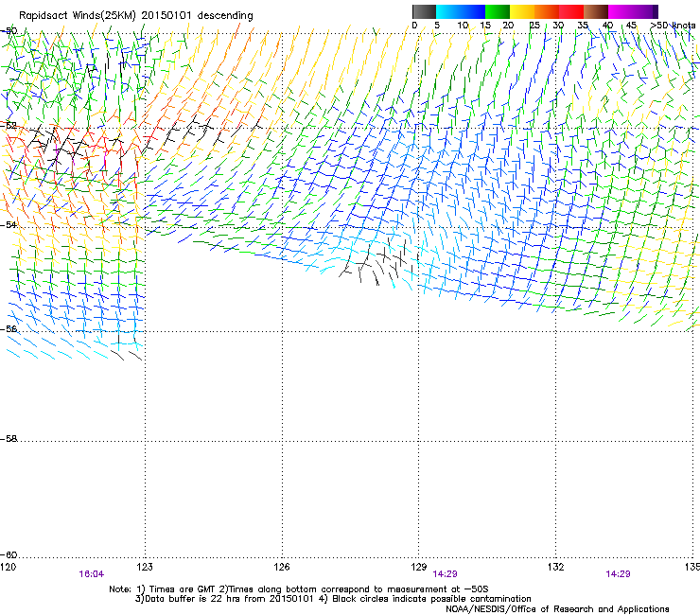The height and width of the screenshot is (615, 700).
Task: Click legend tick label '25'
Action: [534, 26]
